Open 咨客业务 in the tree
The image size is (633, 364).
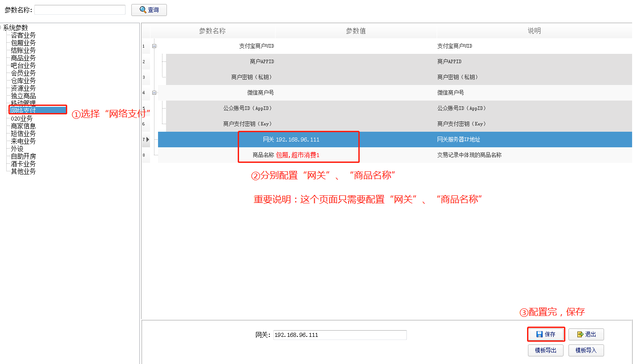[24, 35]
